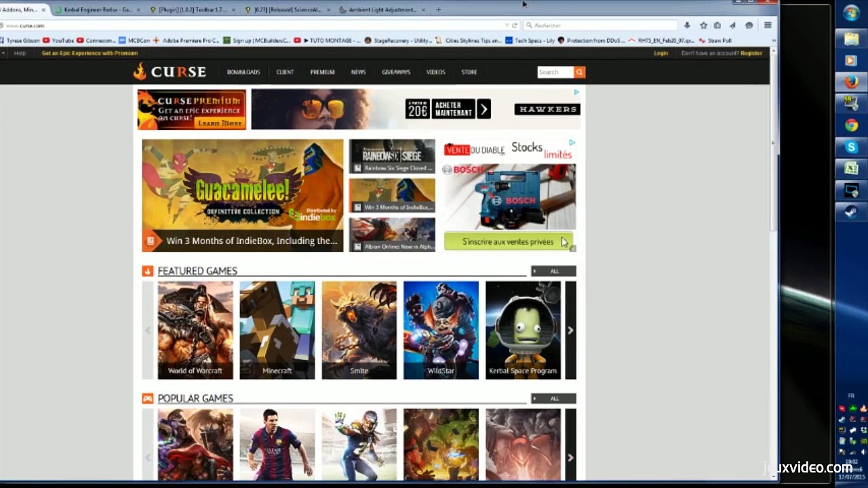The width and height of the screenshot is (868, 488).
Task: Open the Kerbal Space Program tile
Action: tap(523, 330)
